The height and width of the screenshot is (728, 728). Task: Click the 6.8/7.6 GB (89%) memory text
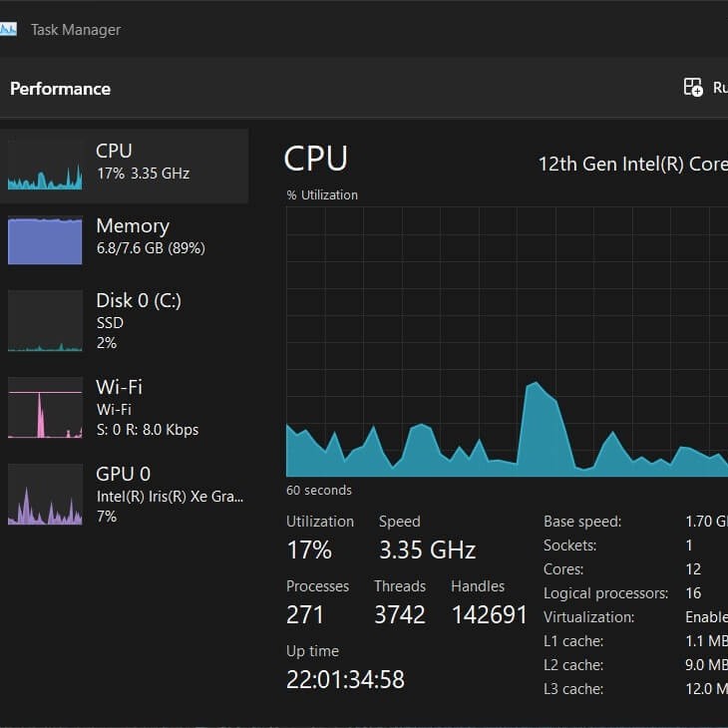(151, 248)
